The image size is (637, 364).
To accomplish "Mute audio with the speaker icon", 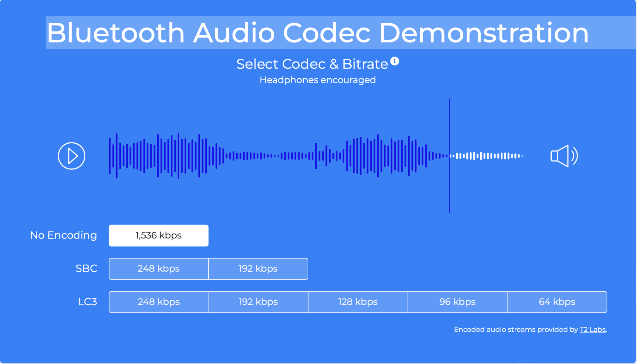I will [564, 156].
